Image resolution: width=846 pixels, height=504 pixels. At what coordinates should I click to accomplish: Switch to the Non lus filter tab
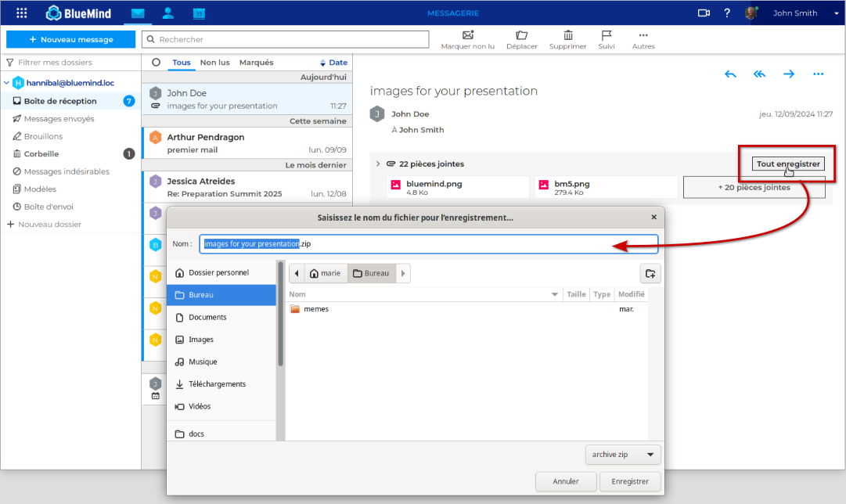click(214, 63)
